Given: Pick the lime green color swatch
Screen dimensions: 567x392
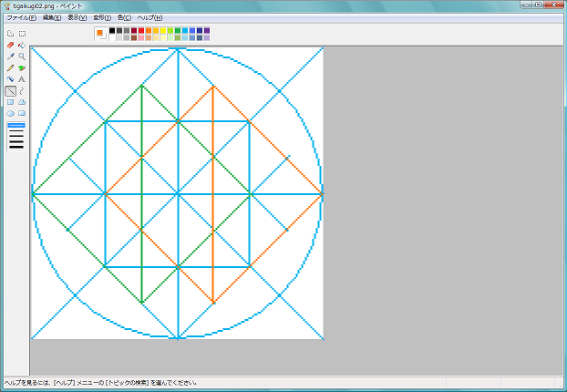Looking at the screenshot, I should (x=170, y=31).
